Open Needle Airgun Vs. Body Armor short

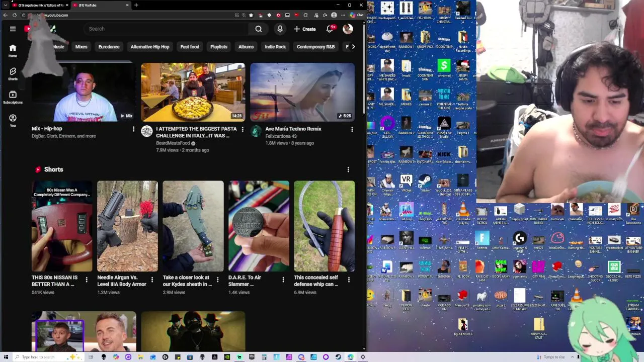pos(127,226)
